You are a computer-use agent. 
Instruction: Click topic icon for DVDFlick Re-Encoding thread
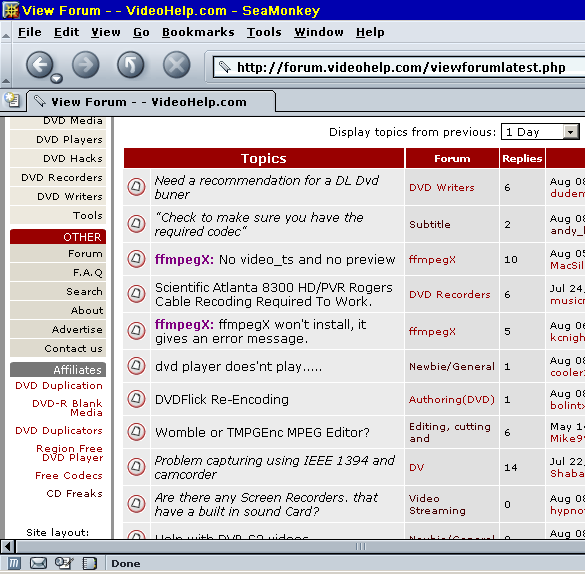coord(137,399)
